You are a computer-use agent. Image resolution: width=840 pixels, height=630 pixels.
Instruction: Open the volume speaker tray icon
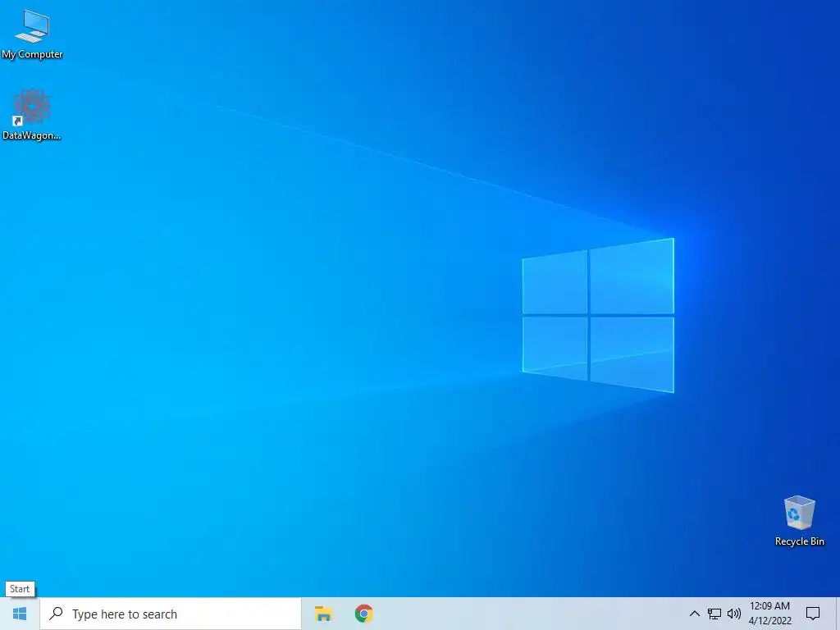[x=734, y=614]
